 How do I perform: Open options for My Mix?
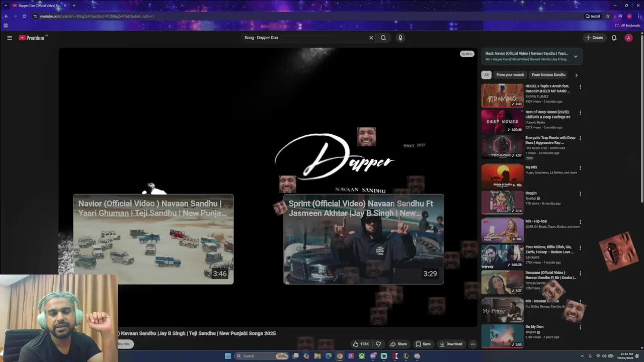point(580,168)
